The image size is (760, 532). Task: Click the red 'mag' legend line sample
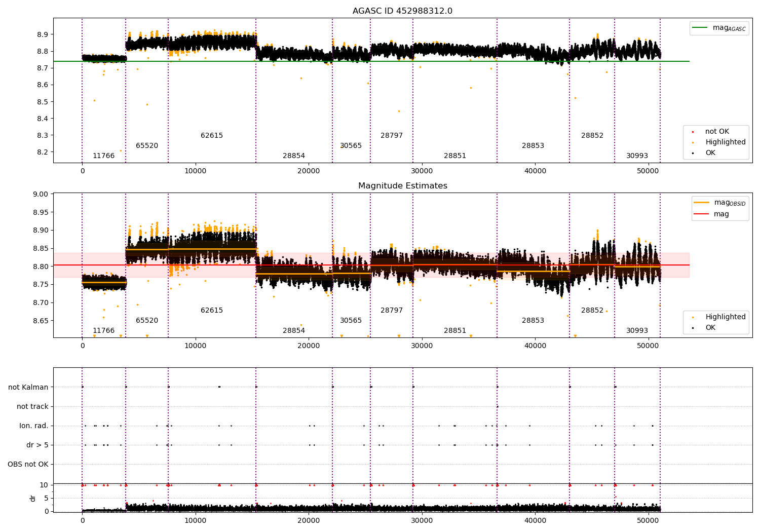pos(702,214)
